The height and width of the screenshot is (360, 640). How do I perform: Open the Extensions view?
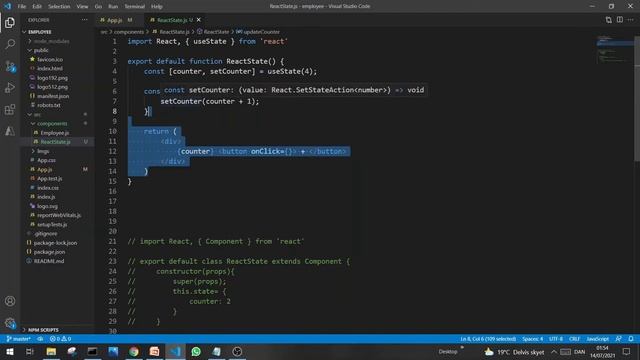point(10,109)
